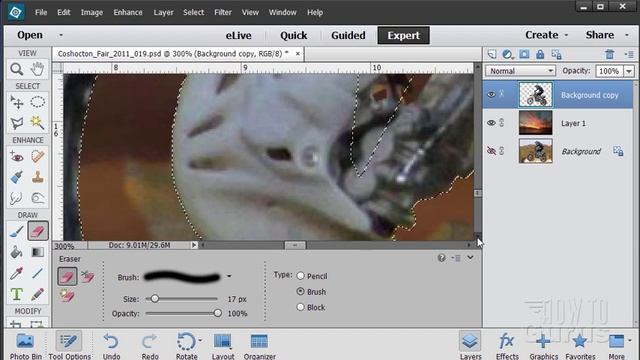Select the Blur tool
Image resolution: width=640 pixels, height=360 pixels.
[17, 198]
